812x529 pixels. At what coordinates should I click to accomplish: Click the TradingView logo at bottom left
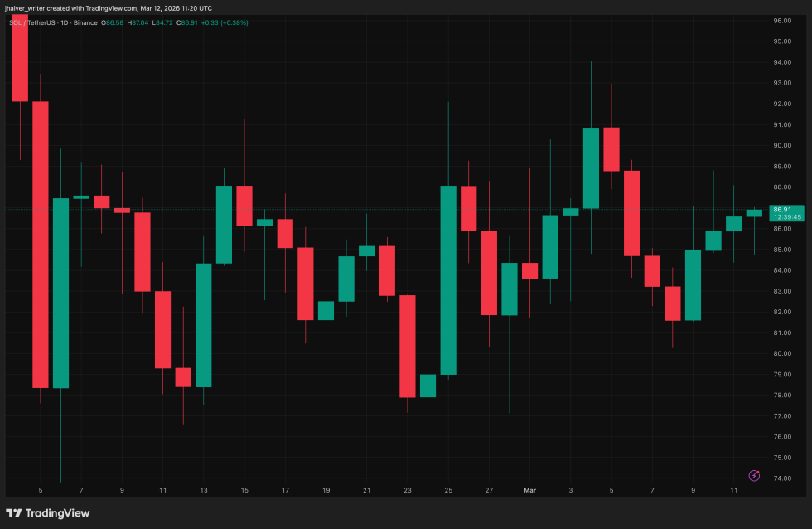[48, 513]
